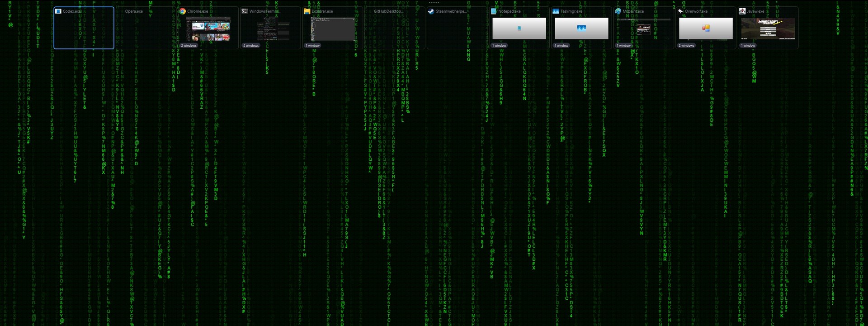Image resolution: width=868 pixels, height=326 pixels.
Task: Click the five-dot handle above the Steam card
Action: (434, 3)
